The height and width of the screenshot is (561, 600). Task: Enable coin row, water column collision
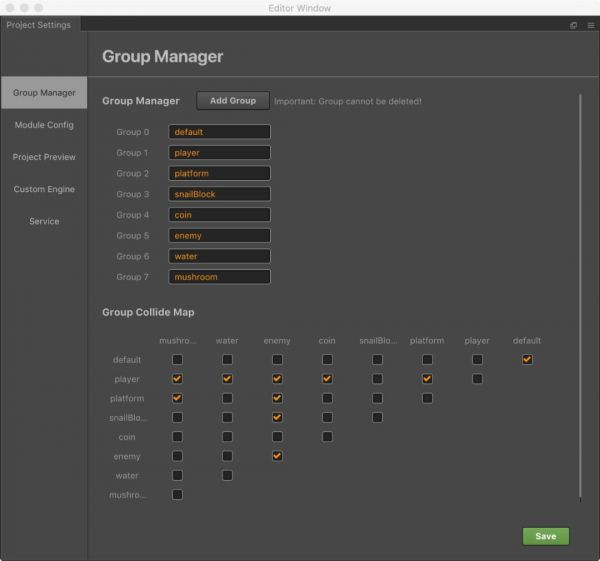point(227,437)
